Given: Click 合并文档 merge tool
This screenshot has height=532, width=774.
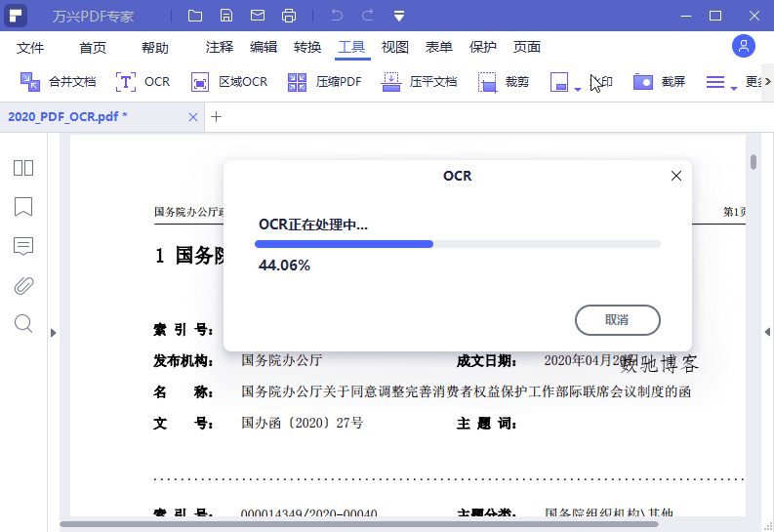Looking at the screenshot, I should [58, 82].
